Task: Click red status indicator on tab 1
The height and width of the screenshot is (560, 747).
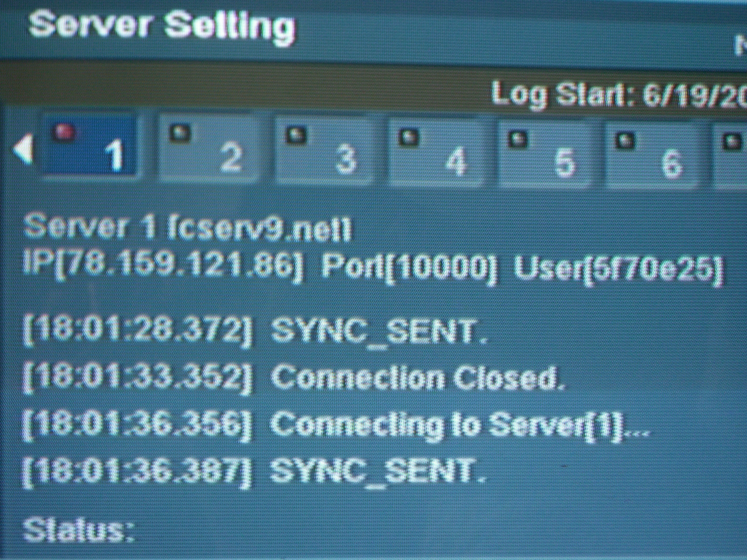Action: [x=63, y=131]
